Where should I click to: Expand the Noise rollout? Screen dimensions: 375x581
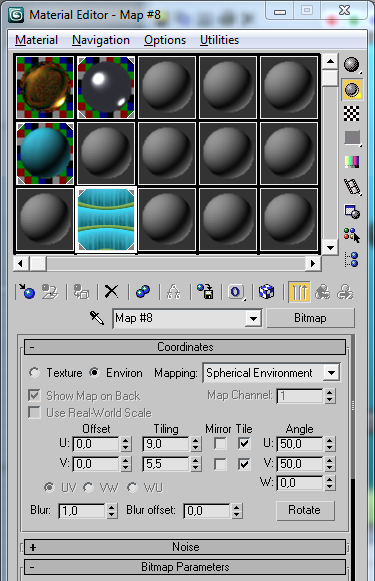(x=185, y=547)
